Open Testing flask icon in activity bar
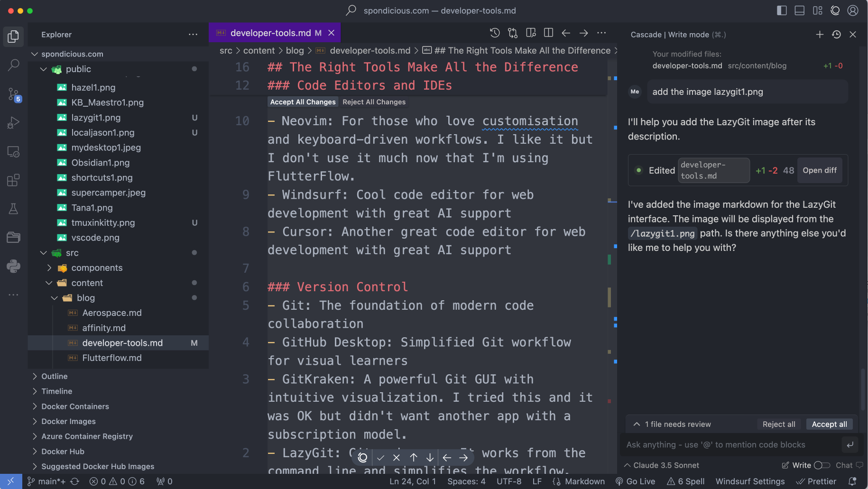Image resolution: width=868 pixels, height=489 pixels. [x=13, y=209]
